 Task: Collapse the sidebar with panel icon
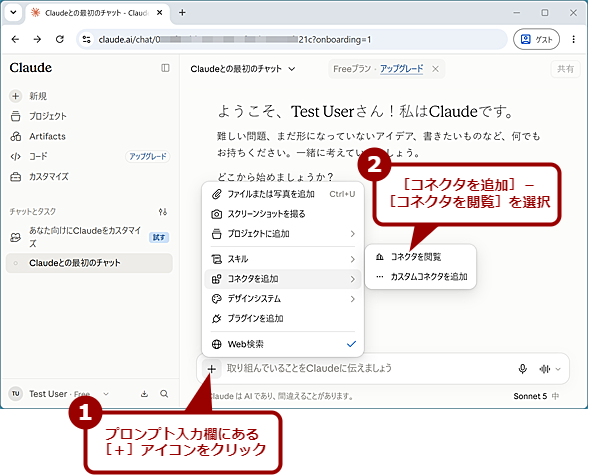(x=165, y=68)
